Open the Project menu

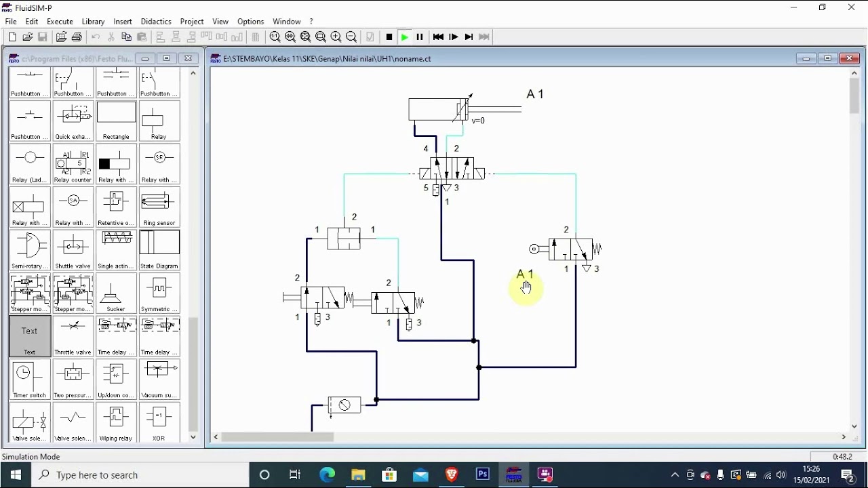pos(192,22)
